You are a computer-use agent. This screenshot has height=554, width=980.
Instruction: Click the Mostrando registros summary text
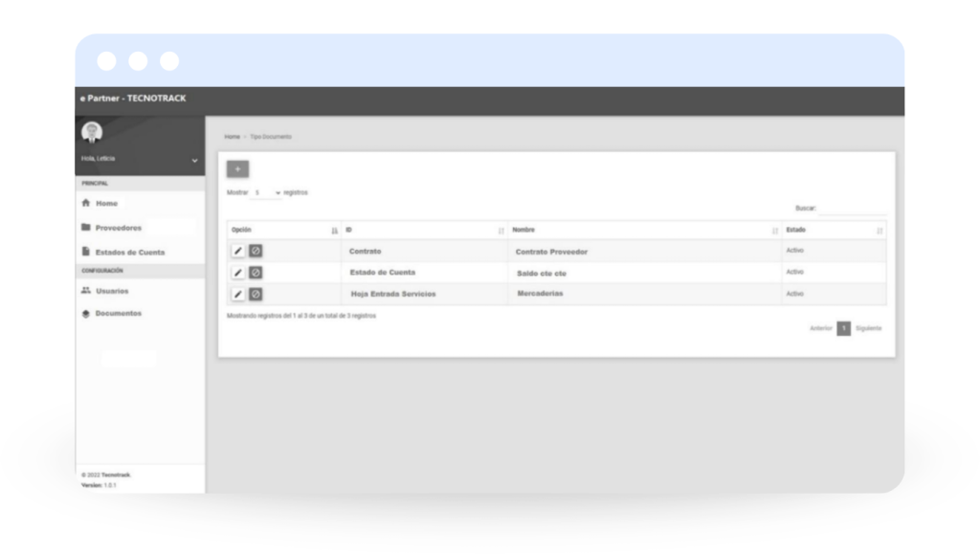pyautogui.click(x=301, y=316)
